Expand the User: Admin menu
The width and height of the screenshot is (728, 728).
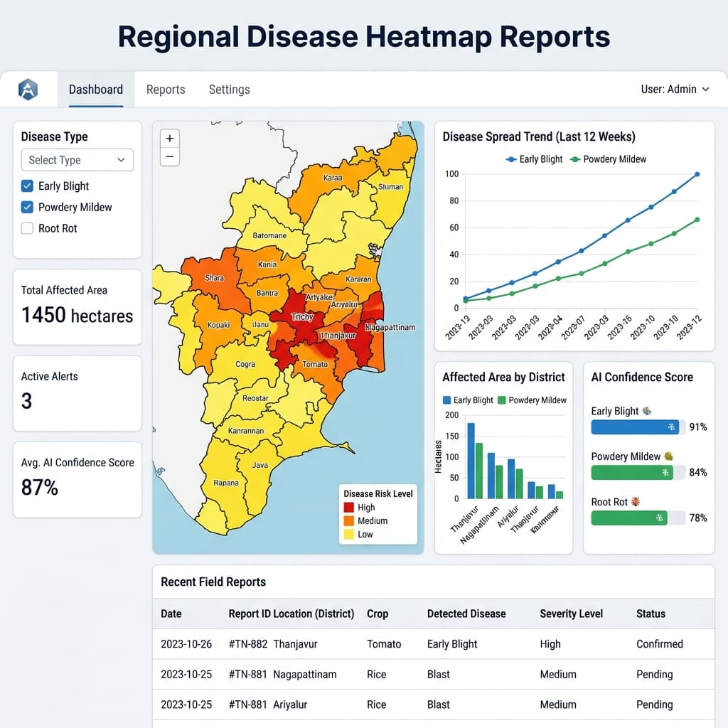(675, 89)
